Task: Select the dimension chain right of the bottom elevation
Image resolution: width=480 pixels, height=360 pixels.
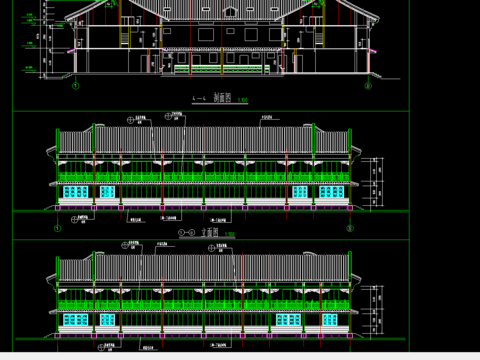Action: tap(373, 310)
